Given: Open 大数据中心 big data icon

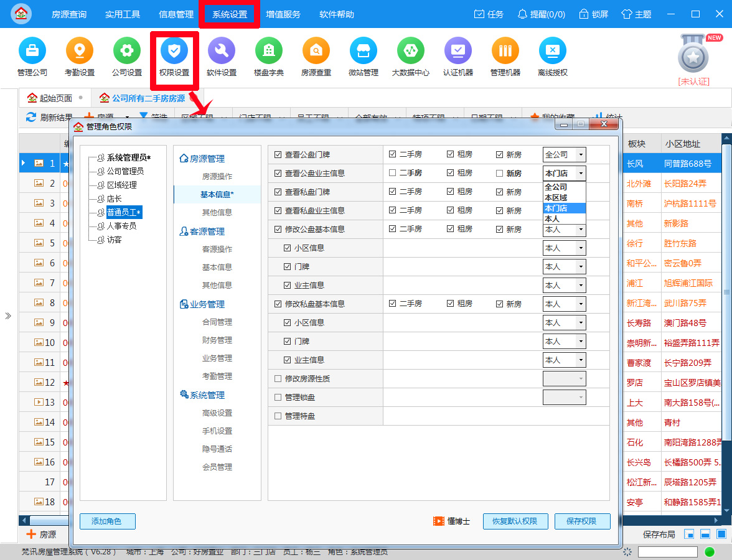Looking at the screenshot, I should tap(411, 50).
